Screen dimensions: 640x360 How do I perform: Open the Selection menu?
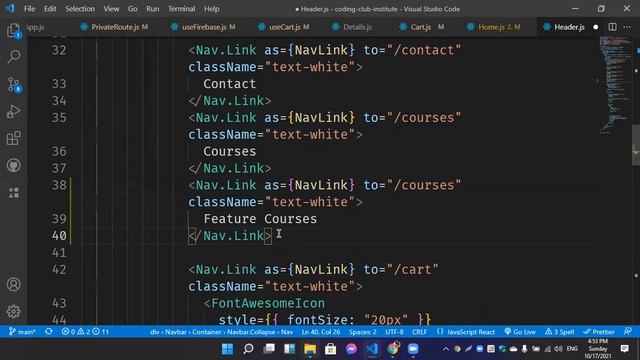[80, 9]
